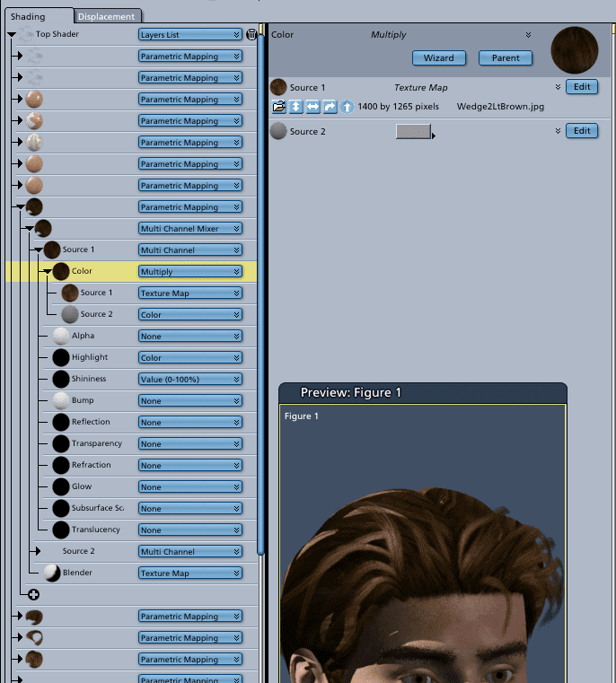
Task: Switch to the Displacement tab
Action: 107,16
